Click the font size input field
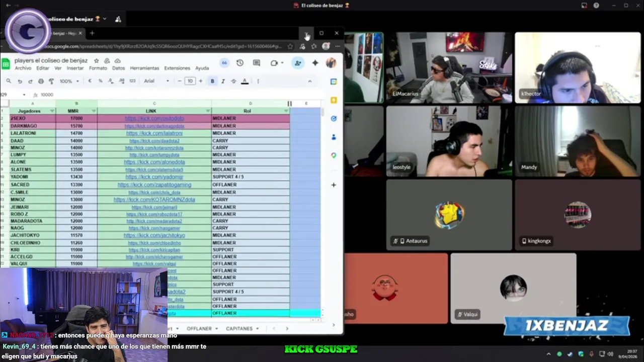Screen dimensions: 644x362 pyautogui.click(x=190, y=81)
